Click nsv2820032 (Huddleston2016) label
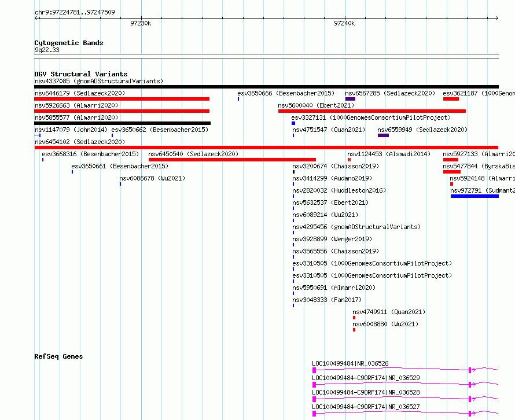Viewport: 515px width, 420px height. pos(339,190)
